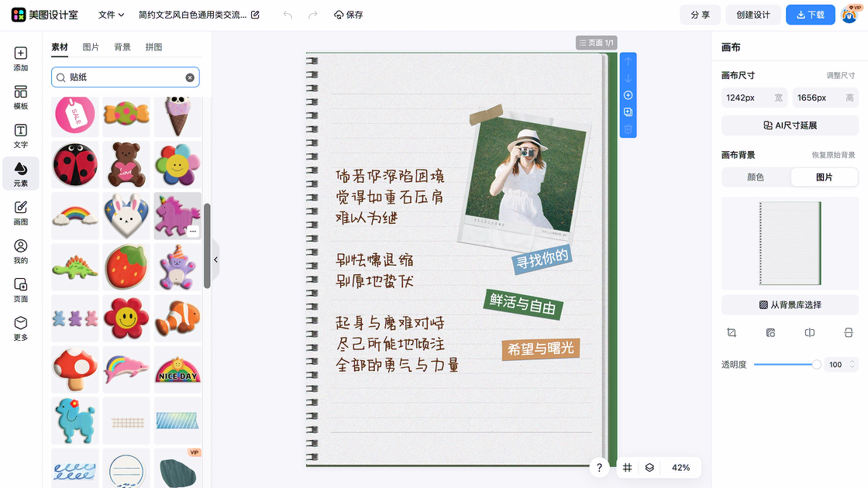Screen dimensions: 868x488
Task: Switch to the 背景 tab
Action: pos(122,47)
